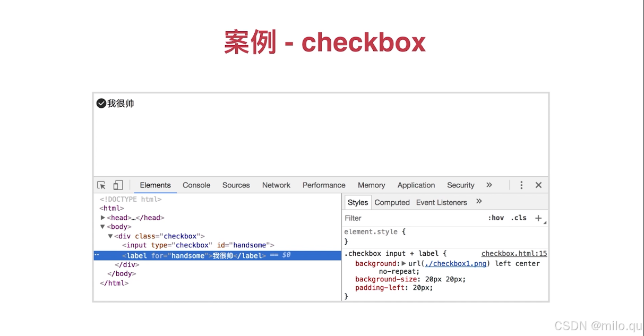644x336 pixels.
Task: Add new style rule plus icon
Action: [538, 218]
